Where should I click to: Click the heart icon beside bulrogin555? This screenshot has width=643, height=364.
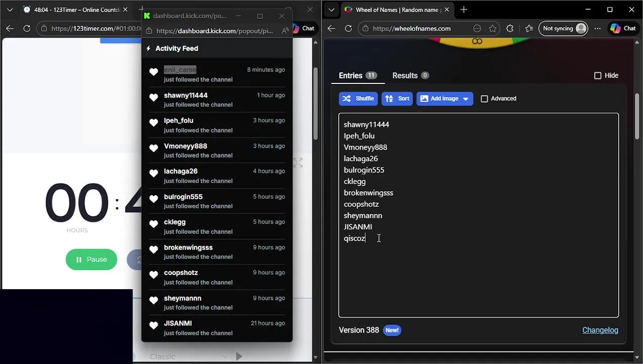click(x=154, y=199)
